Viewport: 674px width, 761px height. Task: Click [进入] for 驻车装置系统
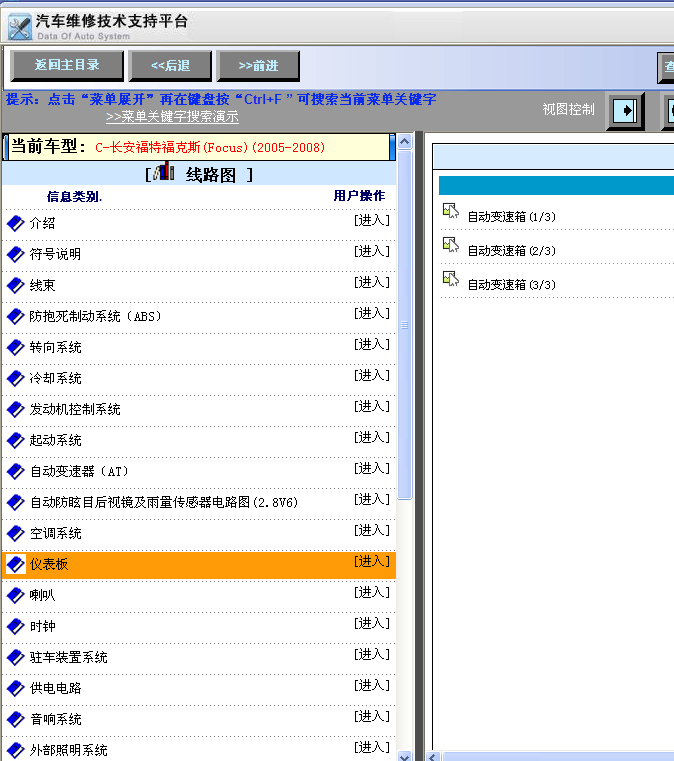372,655
